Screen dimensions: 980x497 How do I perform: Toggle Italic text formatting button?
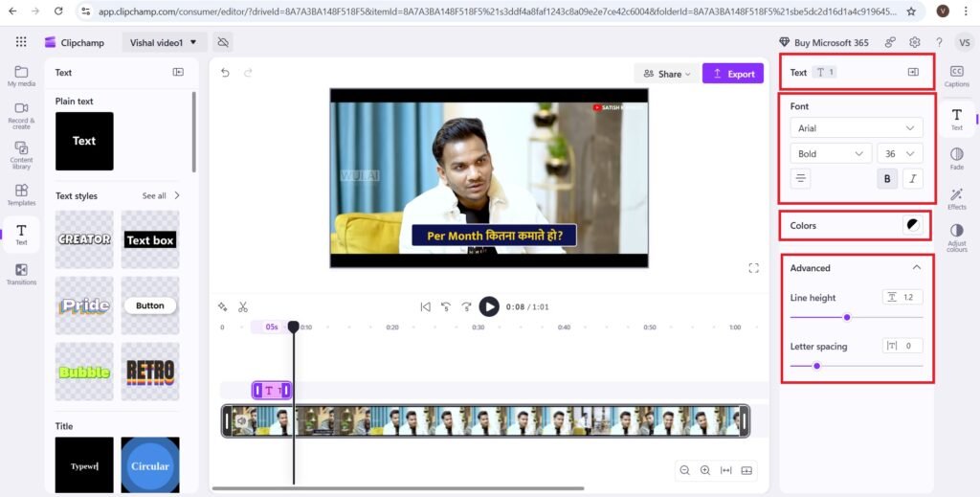pyautogui.click(x=912, y=178)
